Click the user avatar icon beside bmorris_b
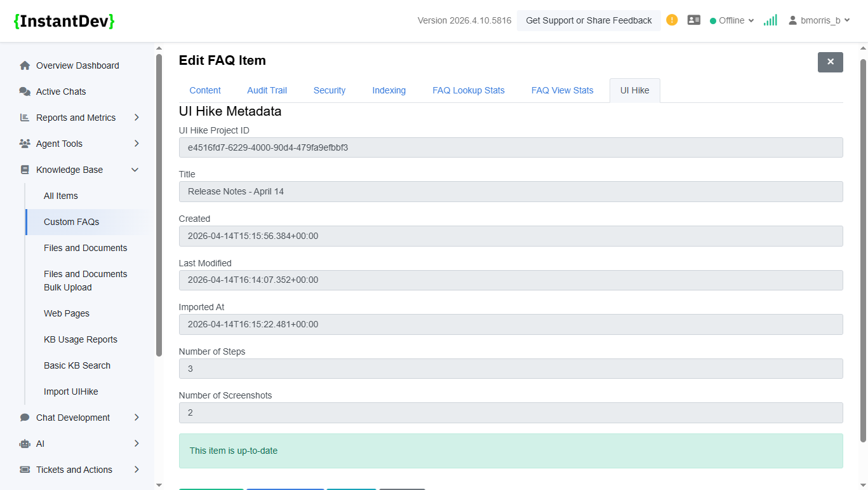This screenshot has height=490, width=868. point(792,20)
